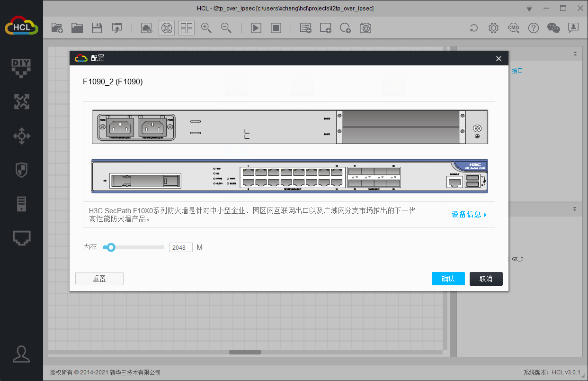
Task: Collapse the upper right panel double-arrow
Action: (575, 54)
